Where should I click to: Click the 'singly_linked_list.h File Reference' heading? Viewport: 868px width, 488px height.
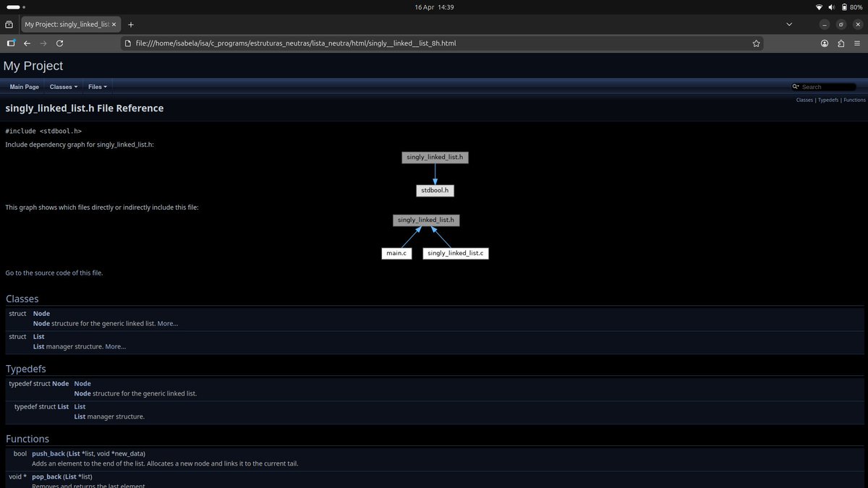[85, 108]
